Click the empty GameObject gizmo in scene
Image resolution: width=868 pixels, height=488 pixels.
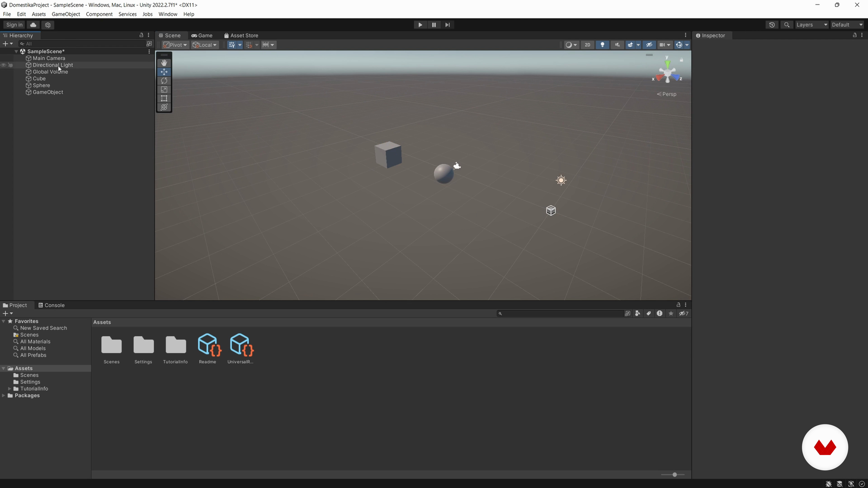[551, 211]
